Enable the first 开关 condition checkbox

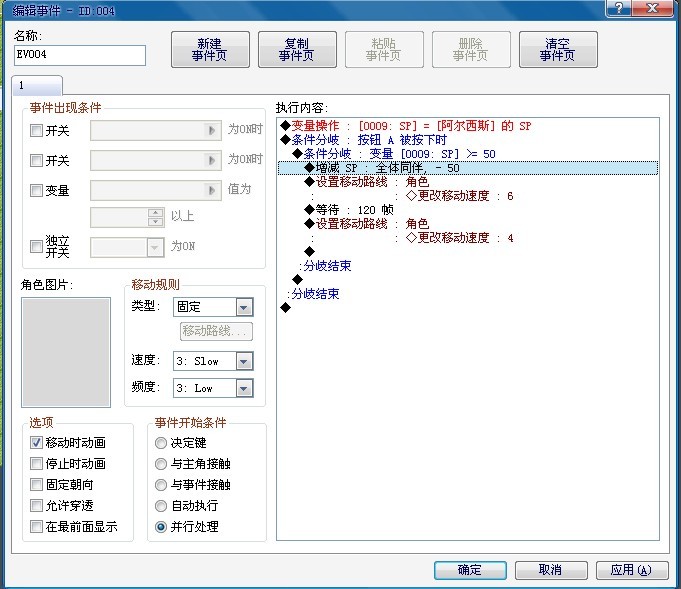(36, 130)
